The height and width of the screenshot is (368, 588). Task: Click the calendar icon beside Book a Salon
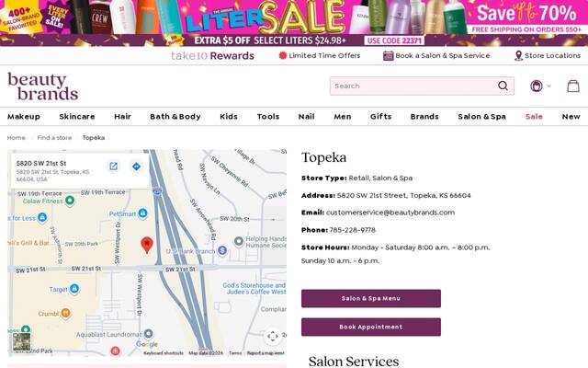click(388, 55)
